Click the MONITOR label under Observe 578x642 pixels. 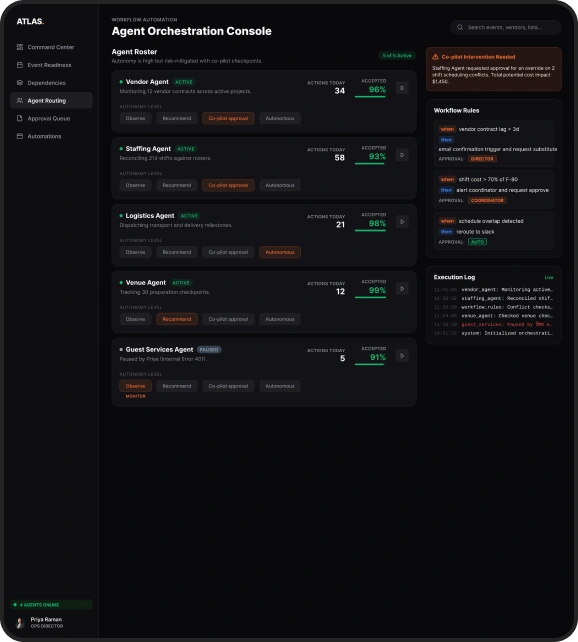pyautogui.click(x=135, y=396)
